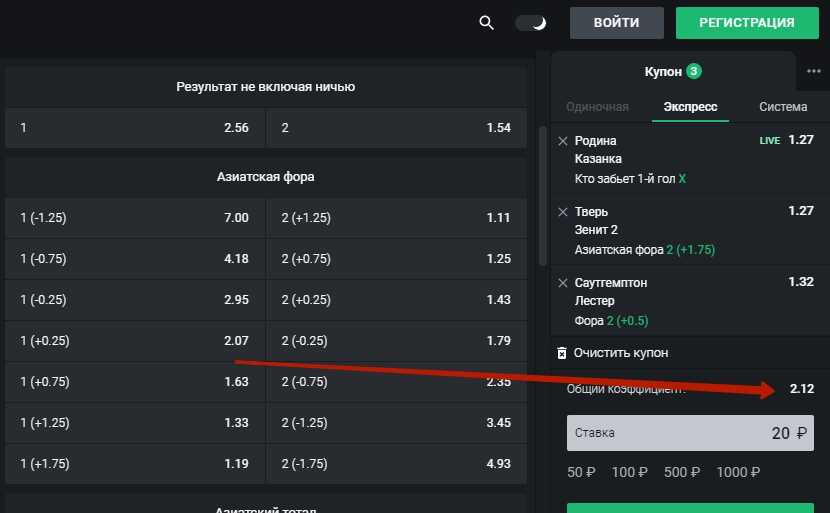This screenshot has width=830, height=513.
Task: Select the 50 ₽ quick stake
Action: tap(581, 472)
